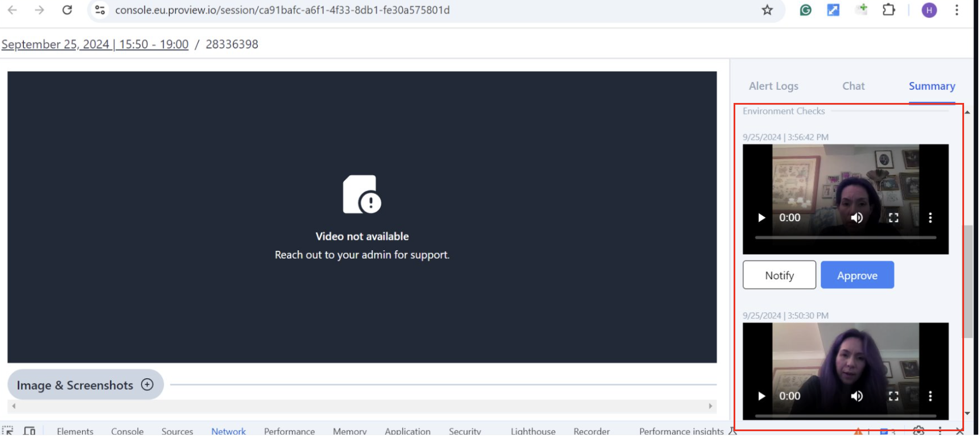
Task: Open the Grammarly extension icon
Action: coord(805,10)
